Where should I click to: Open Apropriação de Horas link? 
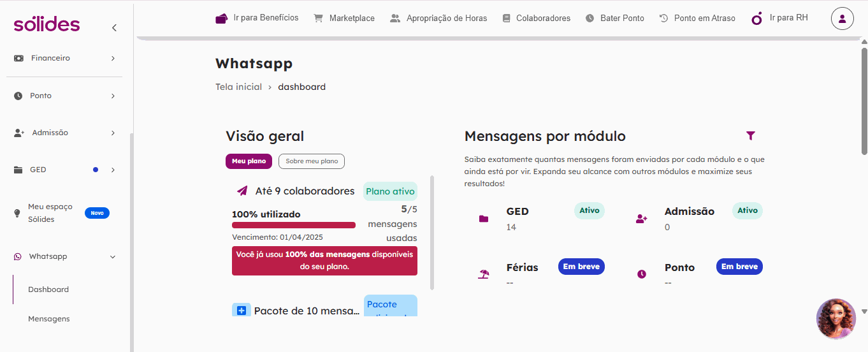point(447,18)
